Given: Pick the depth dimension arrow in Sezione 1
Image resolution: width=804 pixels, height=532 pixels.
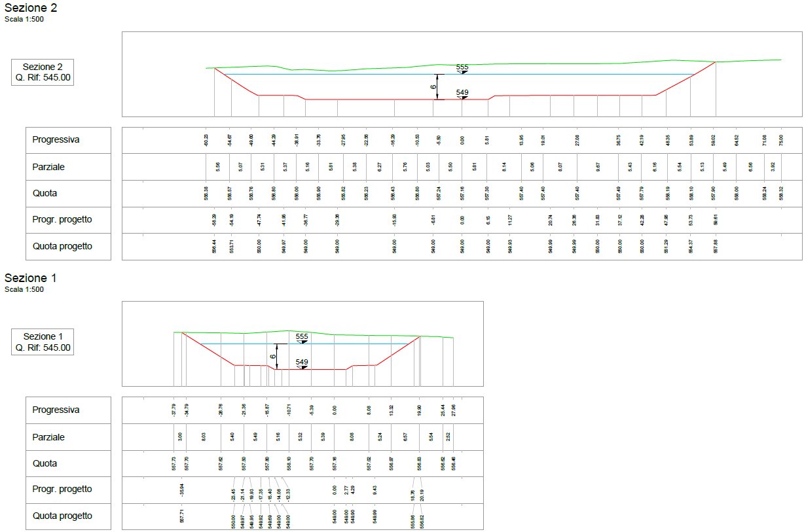Looking at the screenshot, I should pos(277,357).
